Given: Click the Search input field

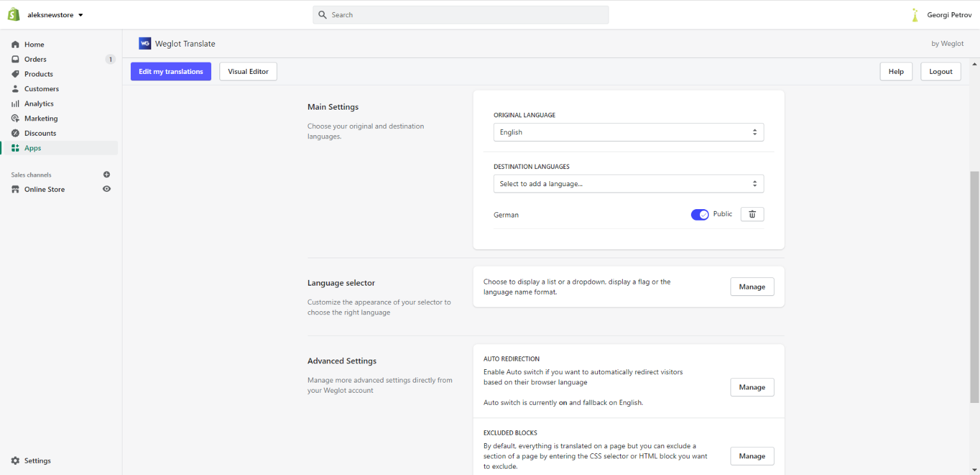Looking at the screenshot, I should [x=461, y=15].
